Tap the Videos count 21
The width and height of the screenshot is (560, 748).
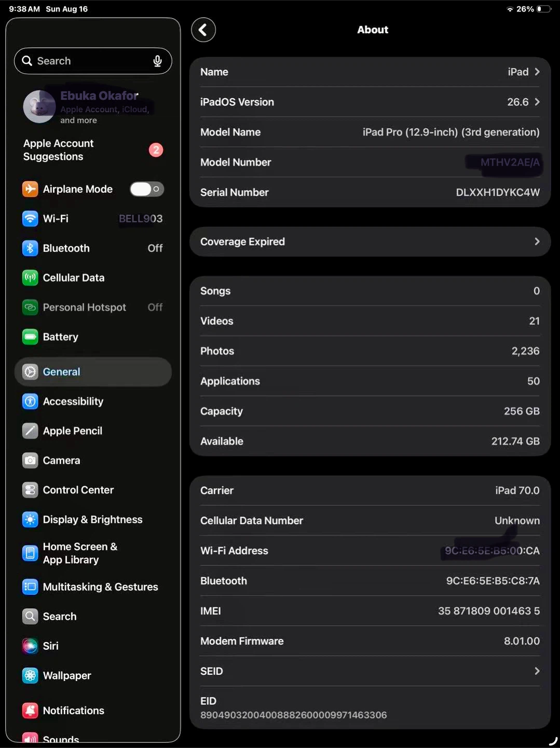(534, 321)
